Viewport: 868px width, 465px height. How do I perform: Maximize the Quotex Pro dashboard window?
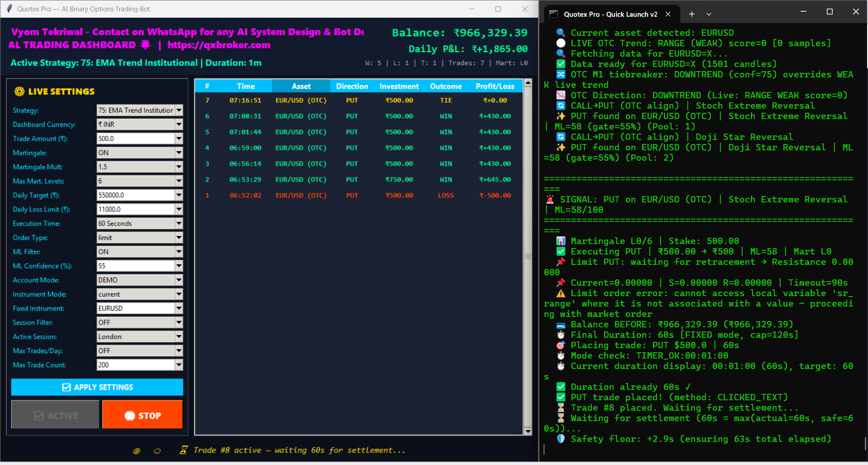click(x=498, y=9)
